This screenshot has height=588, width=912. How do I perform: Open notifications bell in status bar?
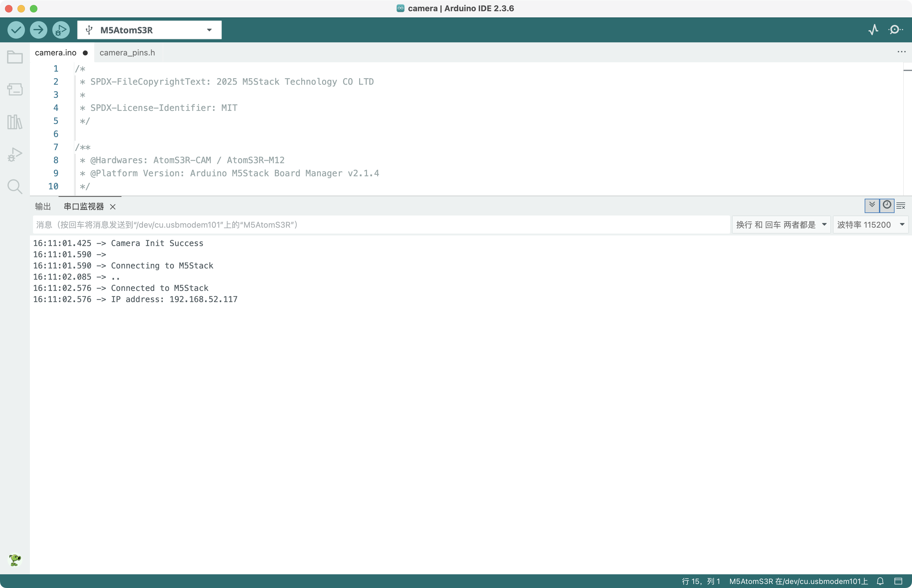pos(880,581)
